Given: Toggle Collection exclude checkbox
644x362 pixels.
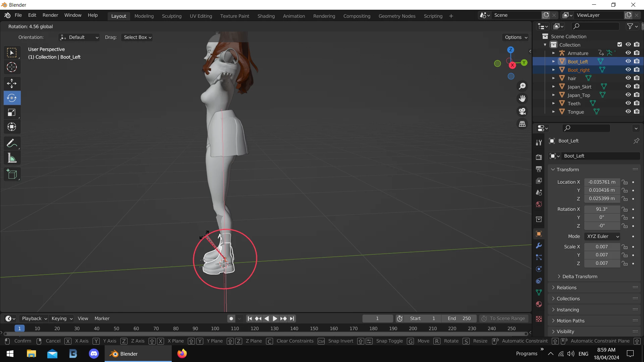Looking at the screenshot, I should [620, 45].
